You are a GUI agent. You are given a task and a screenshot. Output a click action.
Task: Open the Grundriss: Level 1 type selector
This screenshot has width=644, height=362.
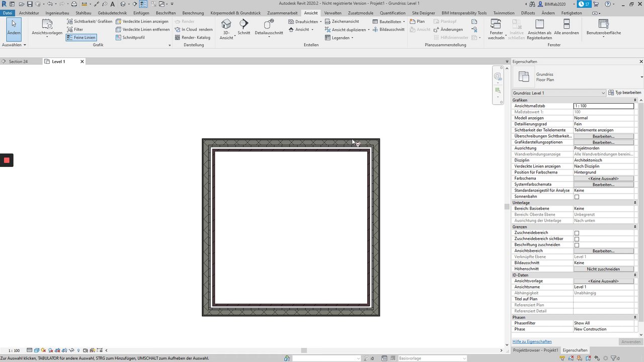click(x=559, y=93)
